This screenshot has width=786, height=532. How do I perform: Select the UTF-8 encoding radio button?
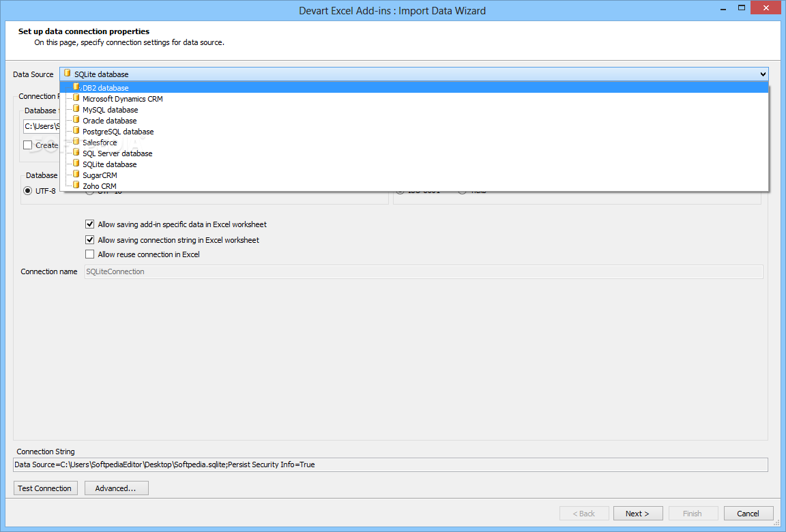[x=28, y=191]
